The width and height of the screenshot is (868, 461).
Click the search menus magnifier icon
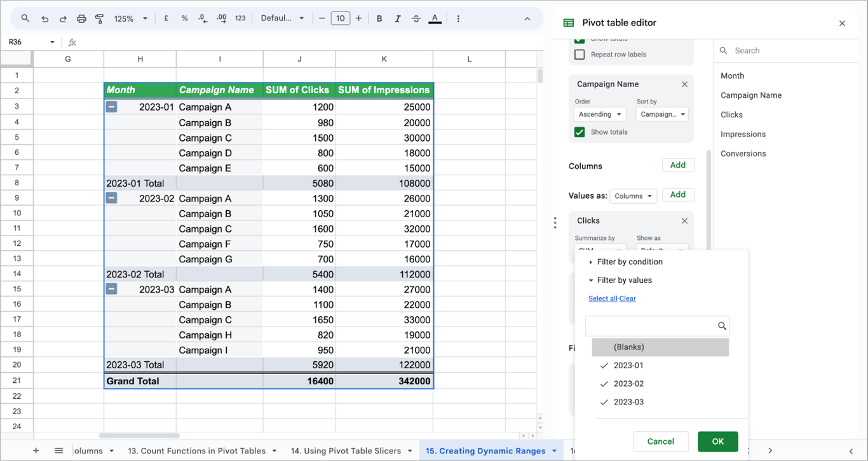25,18
